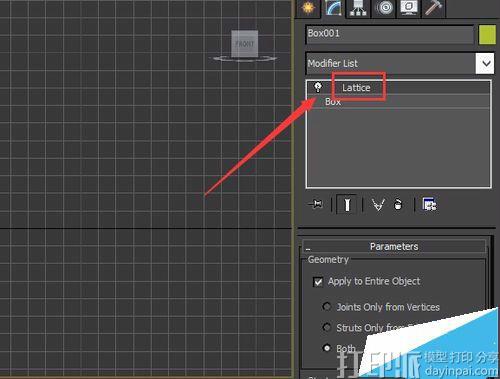This screenshot has height=379, width=500.
Task: Open the Motion panel tab
Action: (385, 8)
